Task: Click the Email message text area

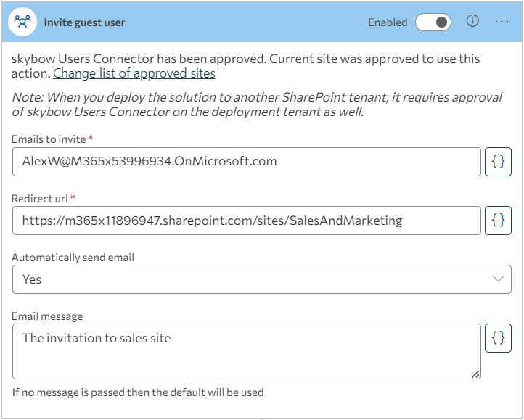Action: tap(247, 351)
